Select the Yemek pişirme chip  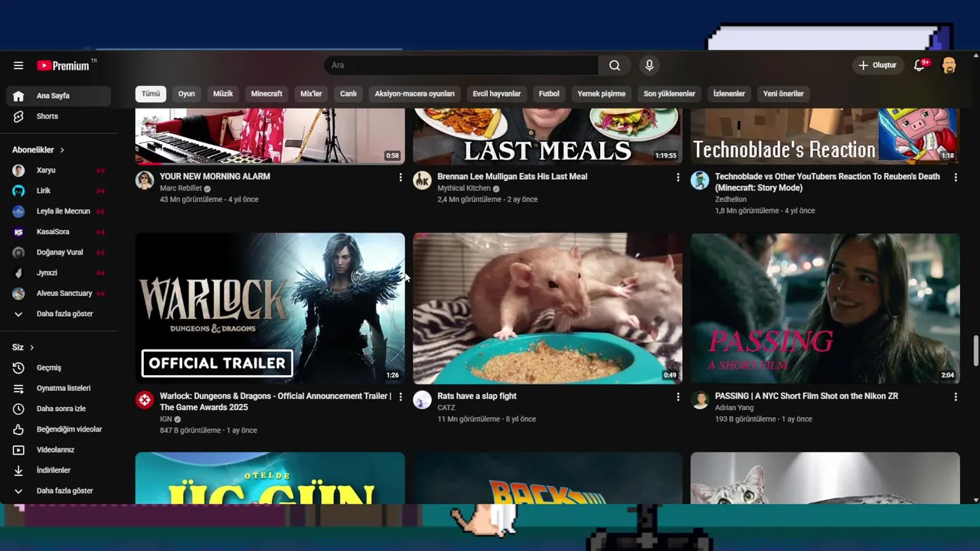601,93
